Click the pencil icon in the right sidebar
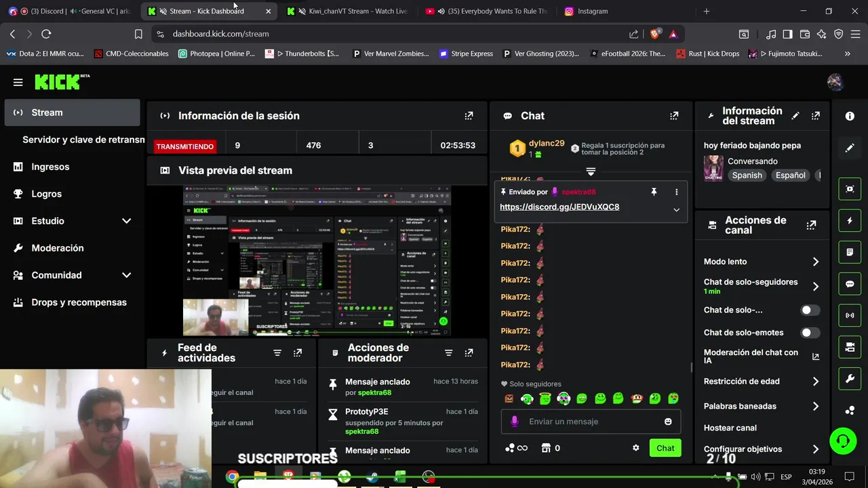868x488 pixels. 850,148
